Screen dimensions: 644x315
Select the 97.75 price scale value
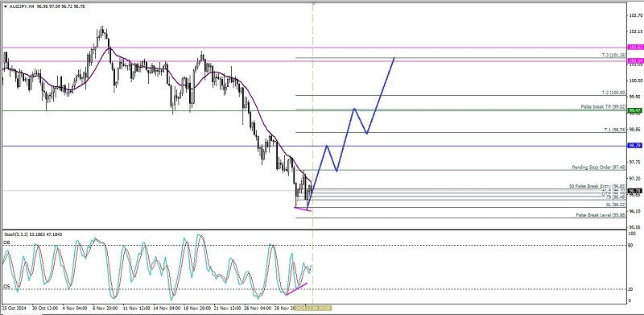click(x=635, y=162)
